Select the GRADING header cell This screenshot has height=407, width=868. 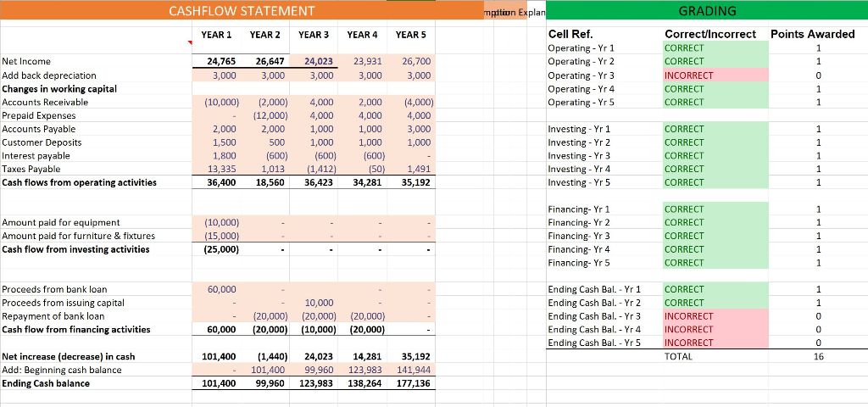point(707,10)
